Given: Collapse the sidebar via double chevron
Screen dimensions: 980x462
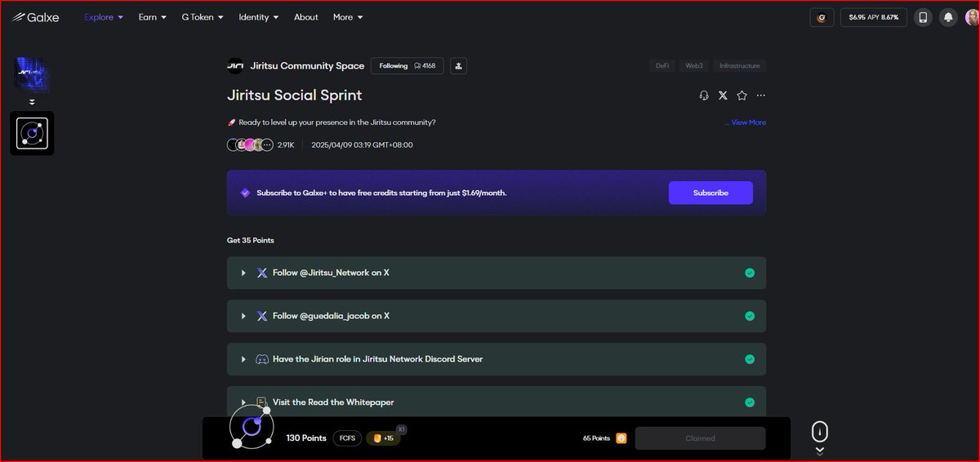Looking at the screenshot, I should tap(33, 102).
